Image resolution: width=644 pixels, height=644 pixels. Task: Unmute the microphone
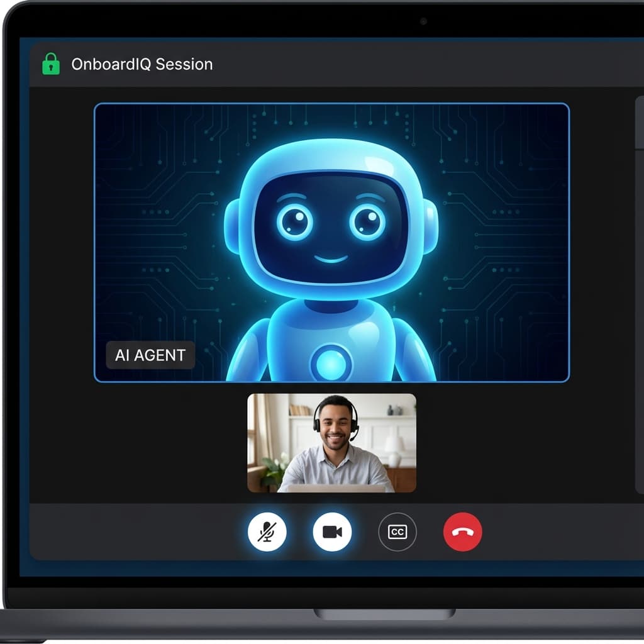(x=267, y=532)
